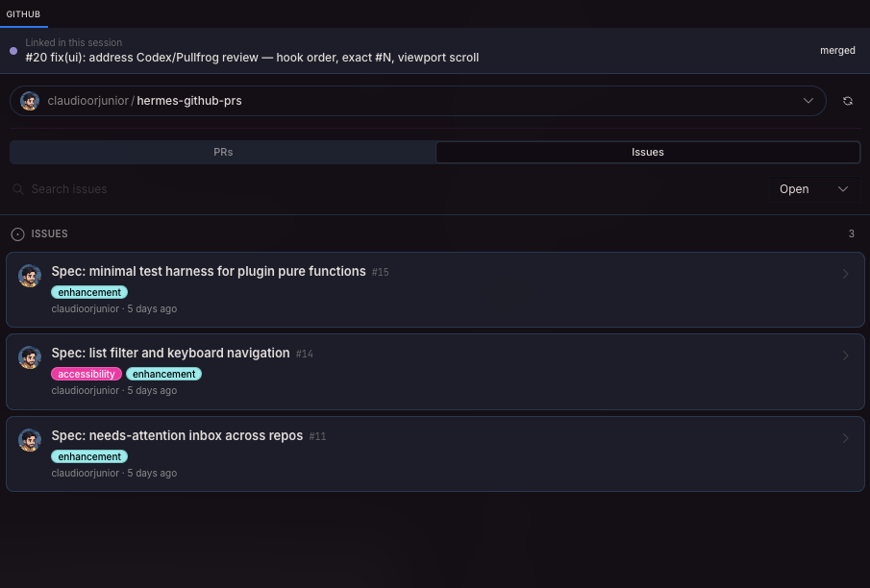Expand issue #14 with its chevron arrow
This screenshot has height=588, width=870.
point(845,355)
